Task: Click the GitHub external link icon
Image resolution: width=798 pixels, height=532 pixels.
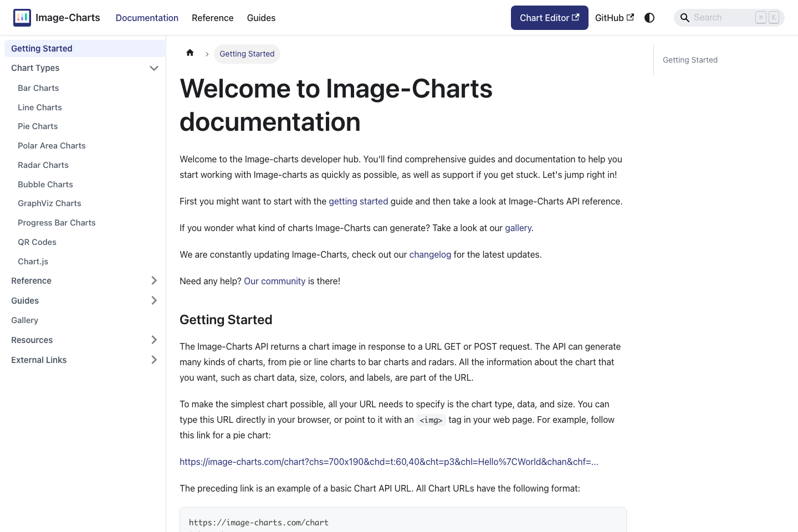Action: click(x=631, y=17)
